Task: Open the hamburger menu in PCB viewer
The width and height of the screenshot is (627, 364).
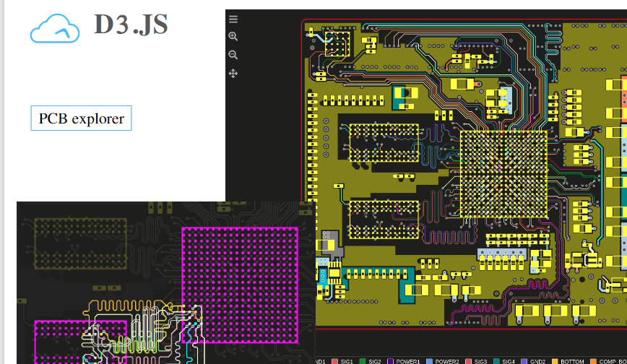Action: (233, 19)
